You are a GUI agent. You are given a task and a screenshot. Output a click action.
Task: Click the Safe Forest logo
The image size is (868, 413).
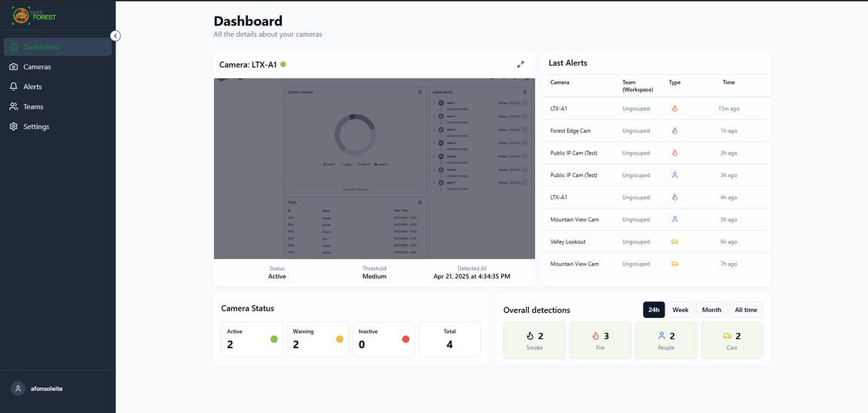click(35, 15)
